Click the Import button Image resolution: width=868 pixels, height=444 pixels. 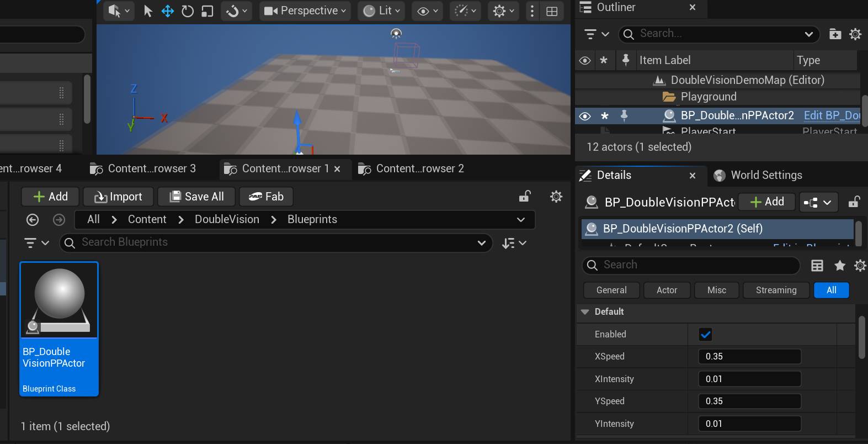(119, 197)
